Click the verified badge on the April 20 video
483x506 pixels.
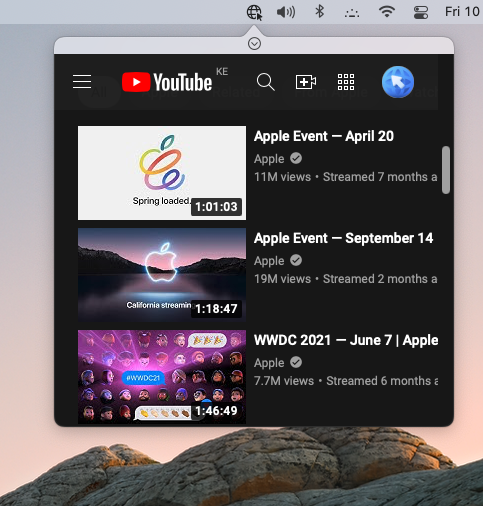pyautogui.click(x=296, y=158)
